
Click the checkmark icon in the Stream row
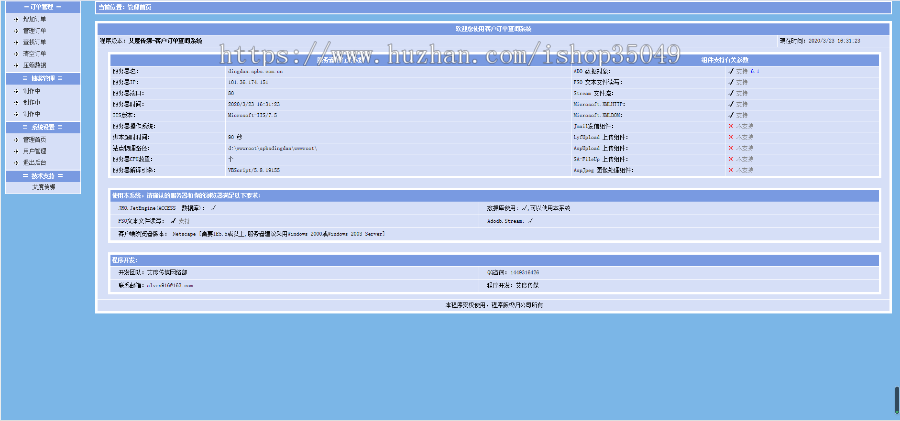pos(731,94)
